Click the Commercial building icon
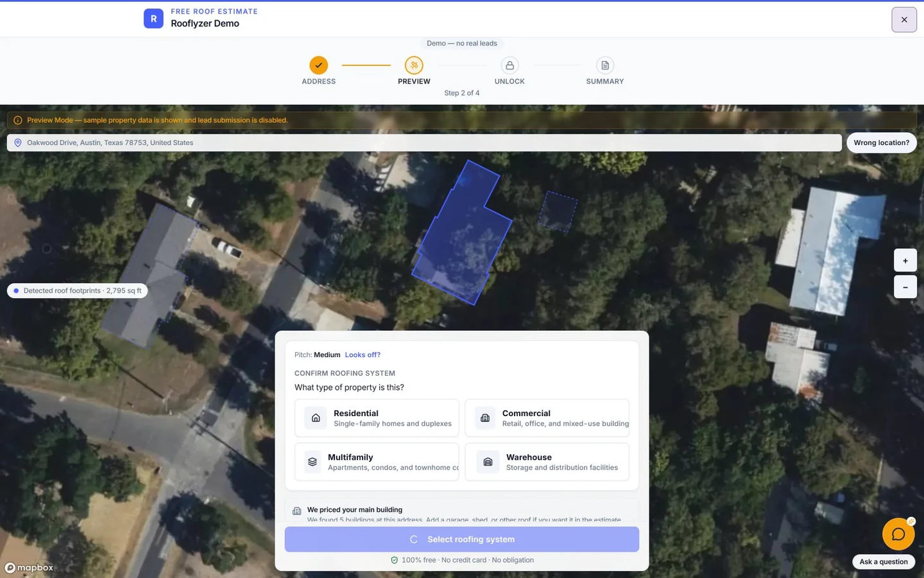The height and width of the screenshot is (578, 924). tap(485, 418)
